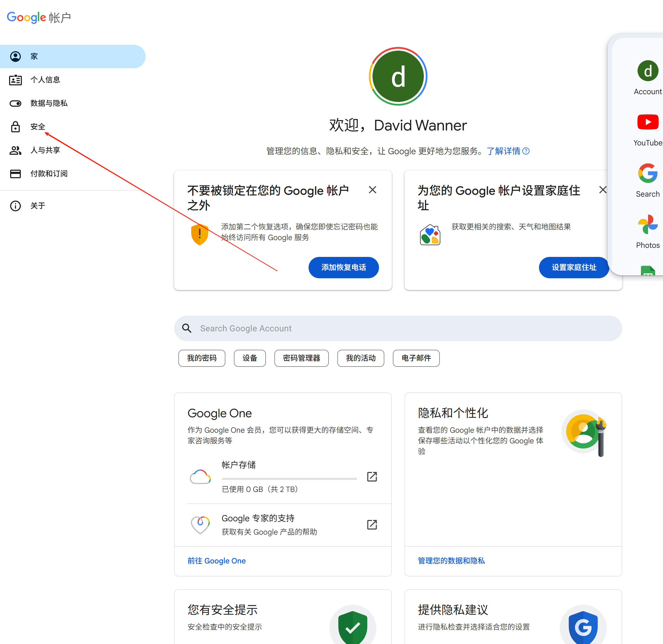Screen dimensions: 663x644
Task: Click the help icon beside 了解详情
Action: [x=526, y=151]
